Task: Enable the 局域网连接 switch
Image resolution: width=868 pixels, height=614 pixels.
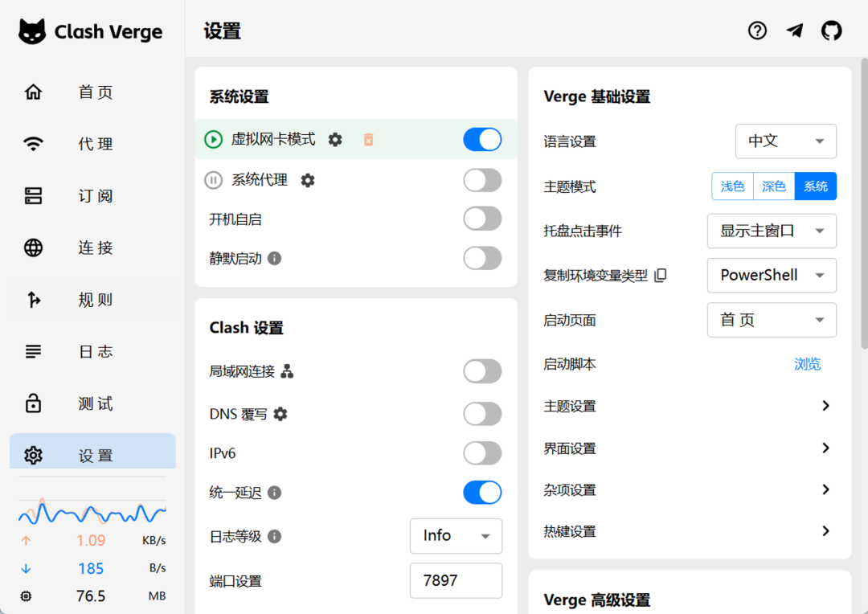Action: pos(482,371)
